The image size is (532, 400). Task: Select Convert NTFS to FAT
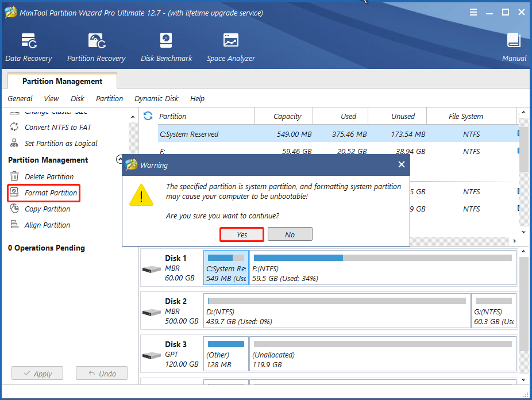[x=58, y=127]
